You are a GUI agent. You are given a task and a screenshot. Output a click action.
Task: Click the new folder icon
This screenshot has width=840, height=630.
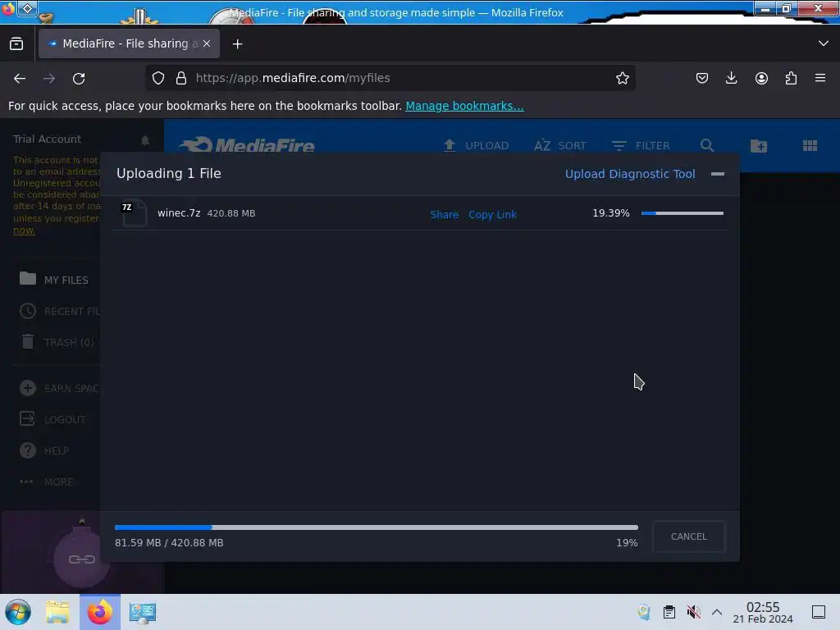click(759, 146)
